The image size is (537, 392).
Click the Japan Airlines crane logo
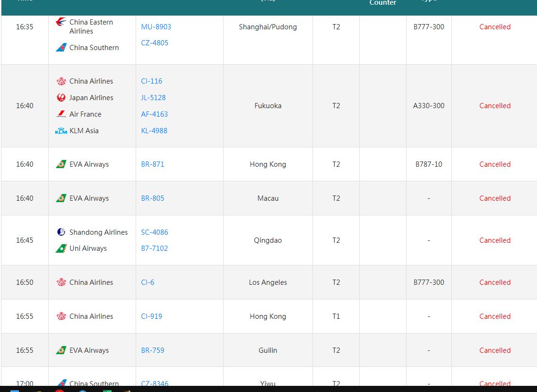(61, 97)
